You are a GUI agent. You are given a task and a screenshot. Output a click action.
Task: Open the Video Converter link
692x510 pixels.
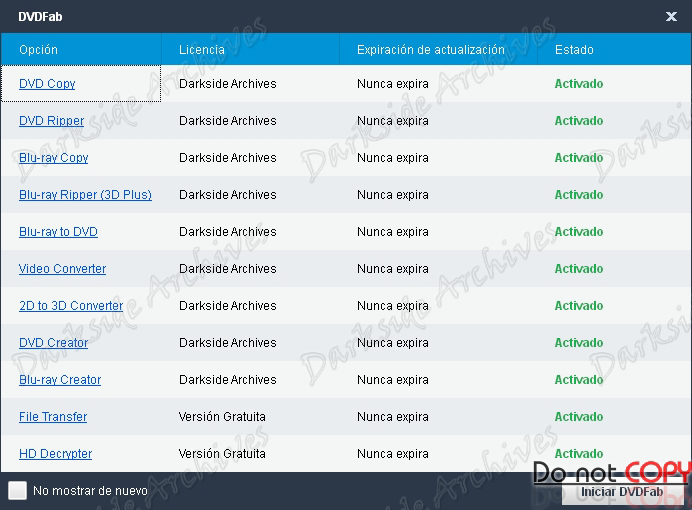coord(62,269)
